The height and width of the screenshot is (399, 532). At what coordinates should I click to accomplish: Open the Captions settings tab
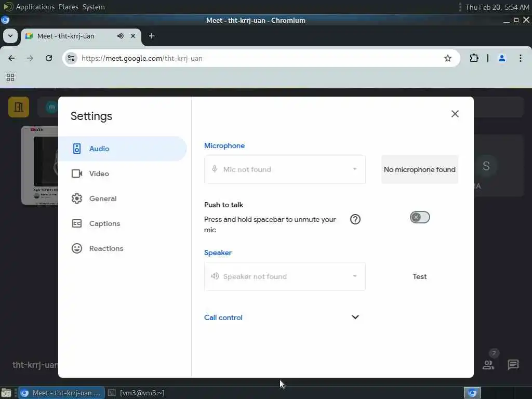[123, 223]
